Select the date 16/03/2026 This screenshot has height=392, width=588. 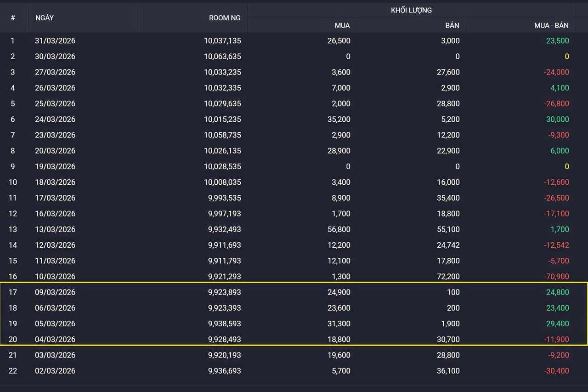(x=55, y=213)
